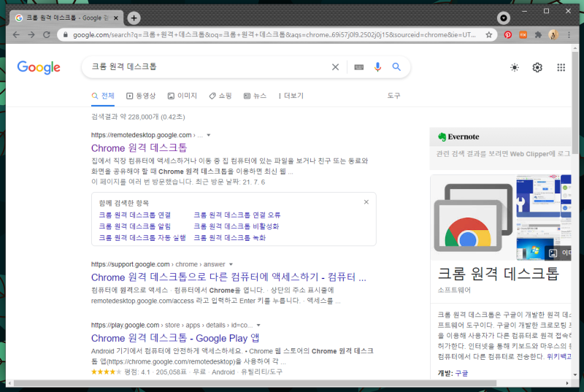Open Google settings gear
584x392 pixels.
pyautogui.click(x=537, y=67)
